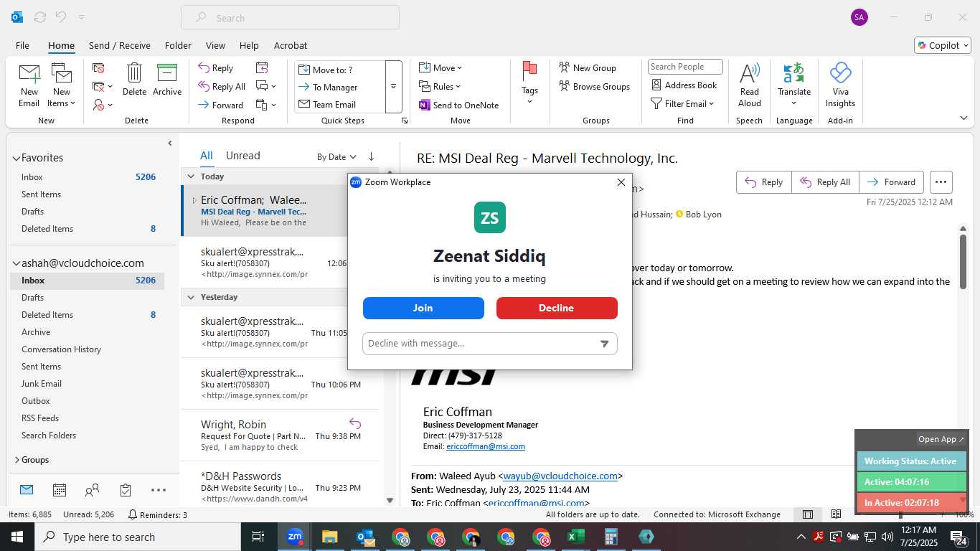The image size is (980, 551).
Task: Create a New Email from the ribbon
Action: coord(29,85)
